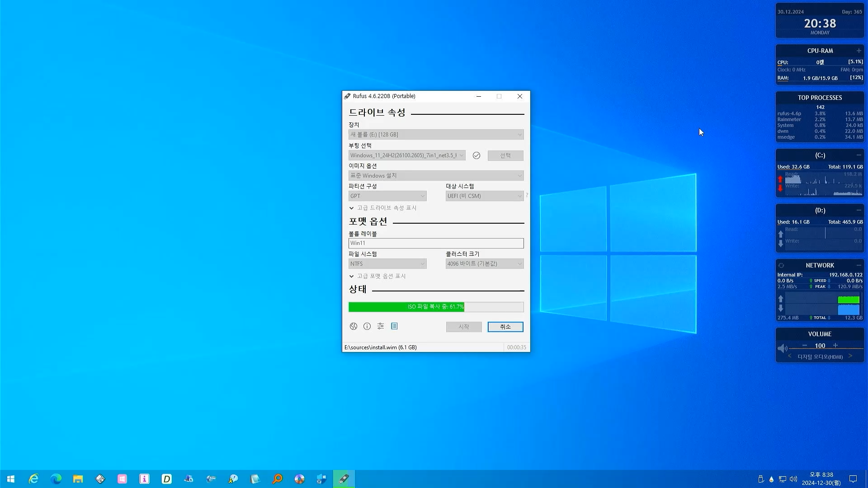Decrease volume with widget minus button
The width and height of the screenshot is (868, 488).
[x=805, y=345]
